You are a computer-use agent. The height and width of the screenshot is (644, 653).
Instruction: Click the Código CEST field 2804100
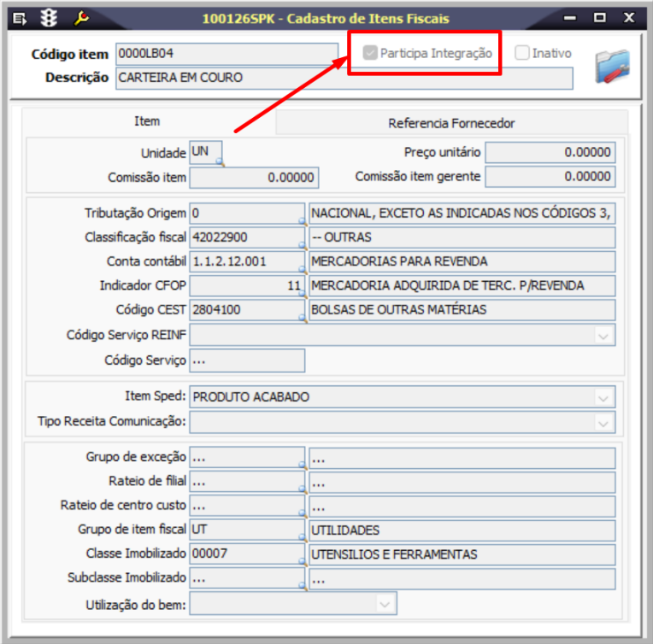point(247,310)
